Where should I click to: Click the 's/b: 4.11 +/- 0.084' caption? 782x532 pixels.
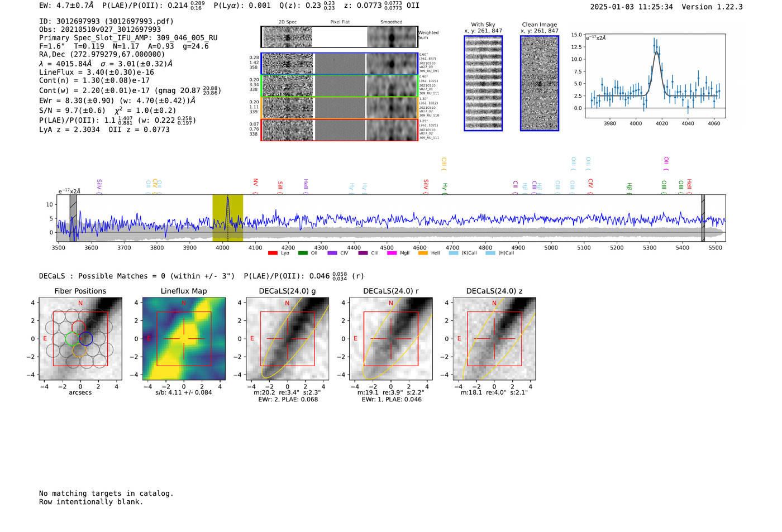(184, 392)
